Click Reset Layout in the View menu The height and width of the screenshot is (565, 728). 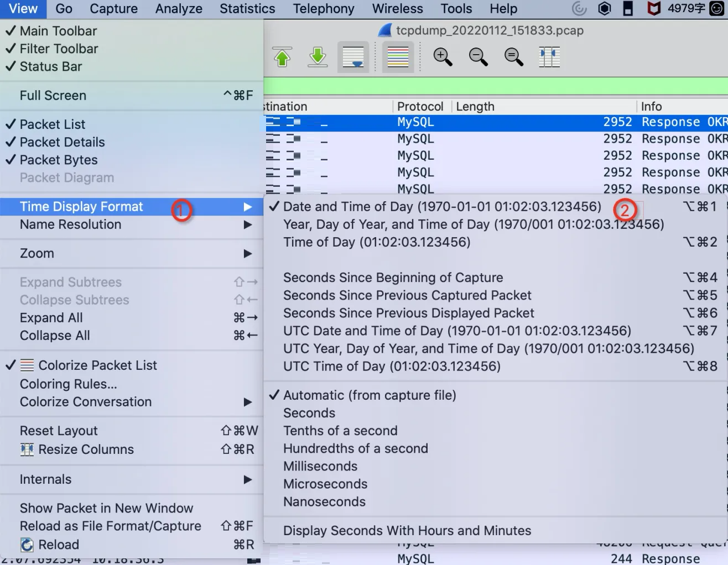pos(59,430)
